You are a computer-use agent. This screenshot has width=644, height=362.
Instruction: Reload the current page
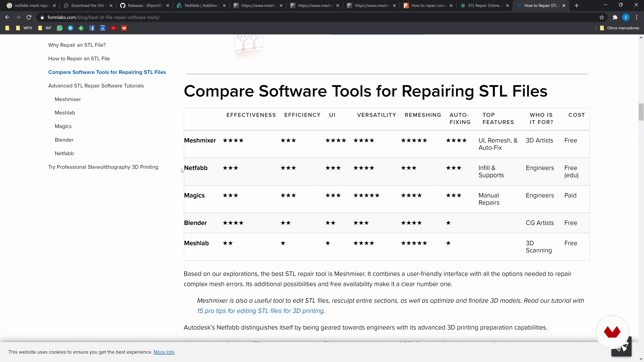[x=29, y=17]
